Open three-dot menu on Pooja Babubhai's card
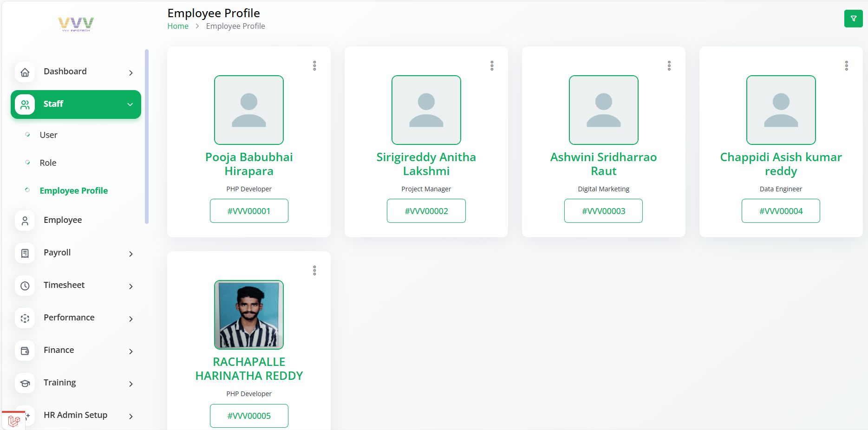 point(314,65)
